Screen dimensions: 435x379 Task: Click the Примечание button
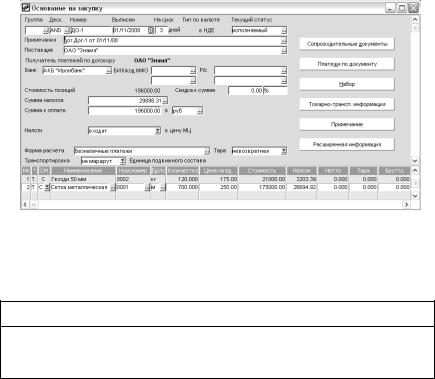click(347, 124)
